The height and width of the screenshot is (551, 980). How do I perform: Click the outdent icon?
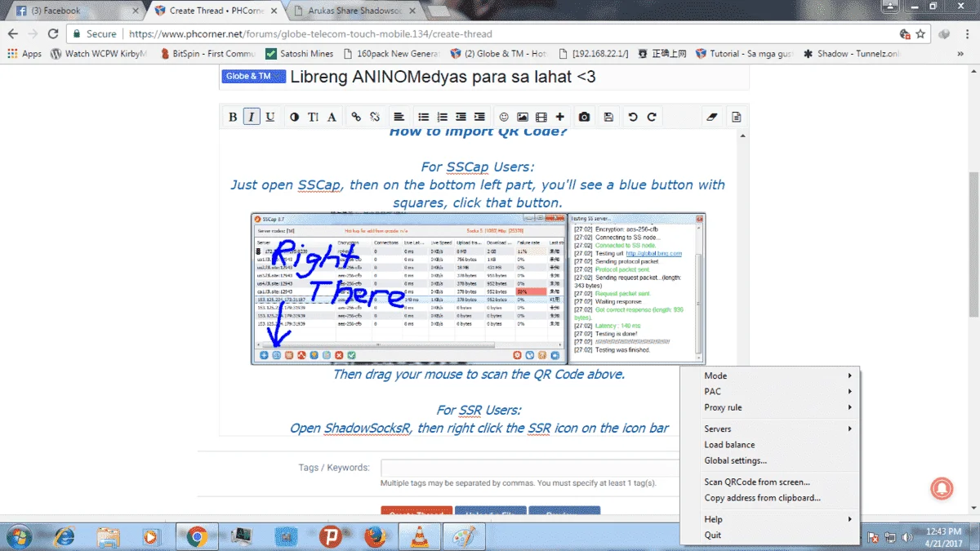pos(461,117)
